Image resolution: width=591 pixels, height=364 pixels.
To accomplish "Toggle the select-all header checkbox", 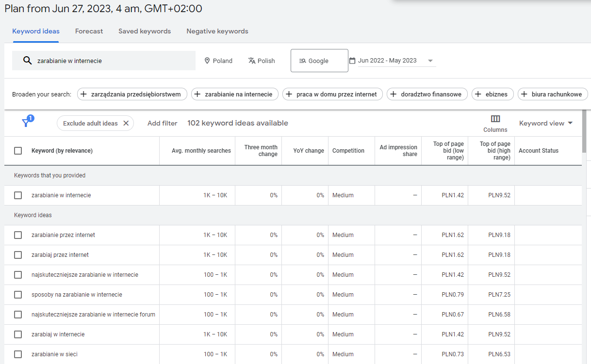I will click(18, 151).
